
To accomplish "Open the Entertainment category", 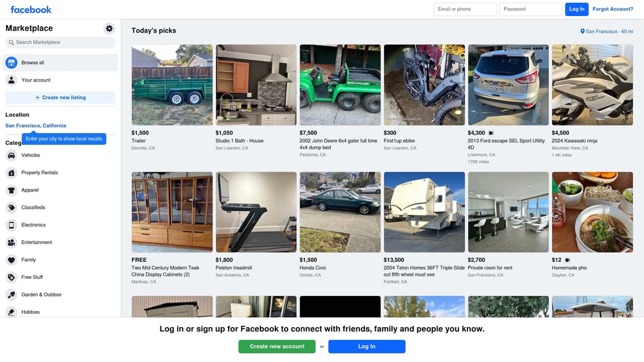I will click(36, 242).
